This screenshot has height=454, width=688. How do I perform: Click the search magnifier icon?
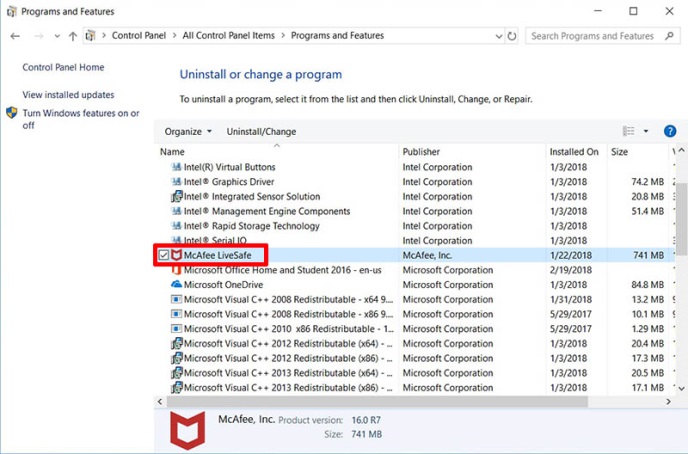coord(669,36)
